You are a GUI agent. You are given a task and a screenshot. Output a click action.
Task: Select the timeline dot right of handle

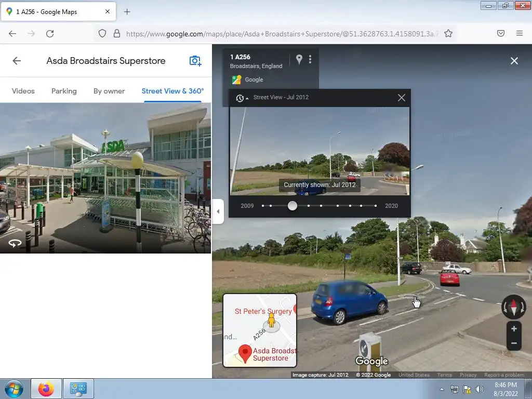pyautogui.click(x=309, y=206)
